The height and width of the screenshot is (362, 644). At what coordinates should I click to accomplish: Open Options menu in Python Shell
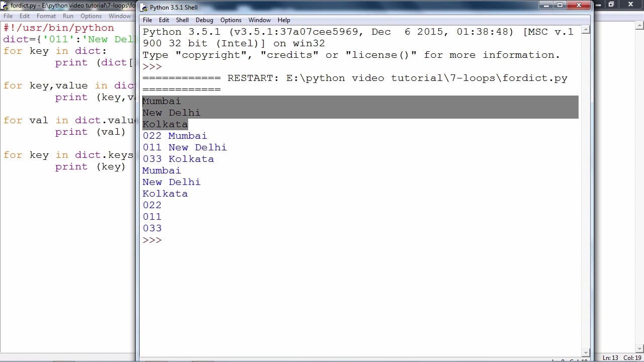pos(231,20)
